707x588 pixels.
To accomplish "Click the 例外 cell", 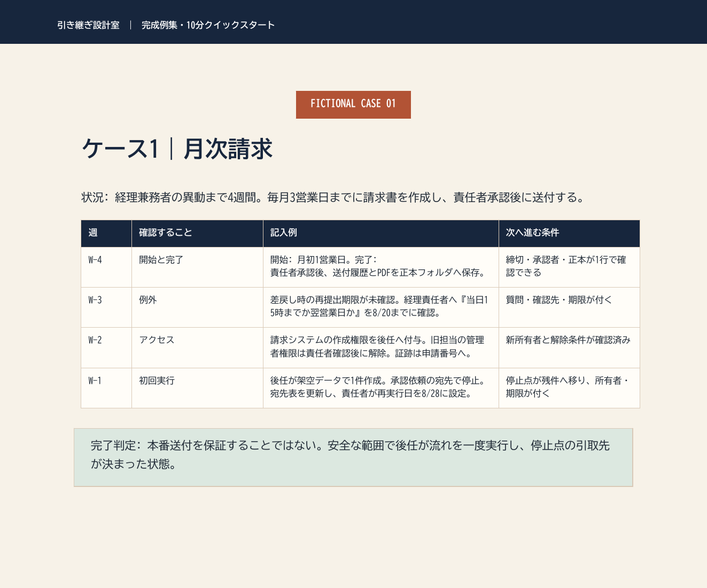I will (x=197, y=307).
